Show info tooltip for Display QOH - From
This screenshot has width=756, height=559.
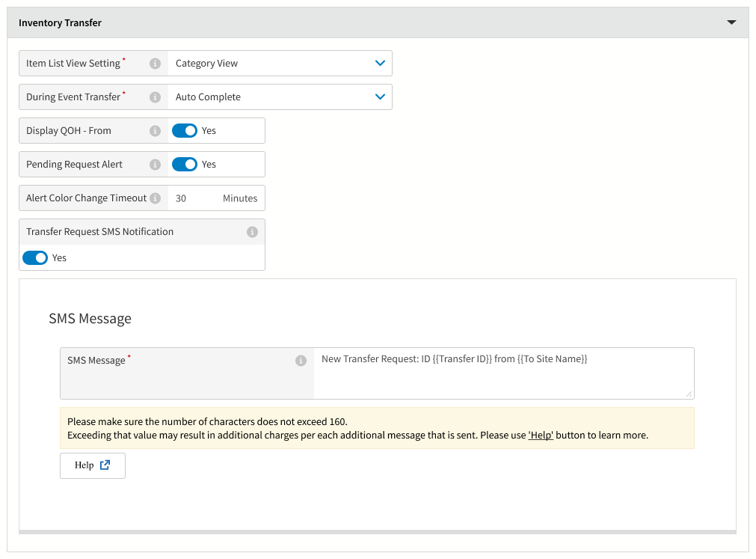[155, 131]
